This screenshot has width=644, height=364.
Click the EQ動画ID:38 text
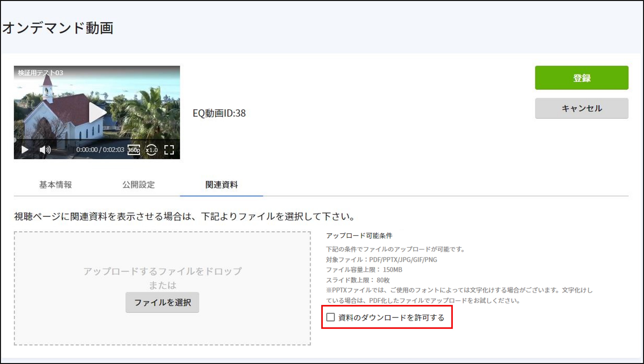(219, 113)
